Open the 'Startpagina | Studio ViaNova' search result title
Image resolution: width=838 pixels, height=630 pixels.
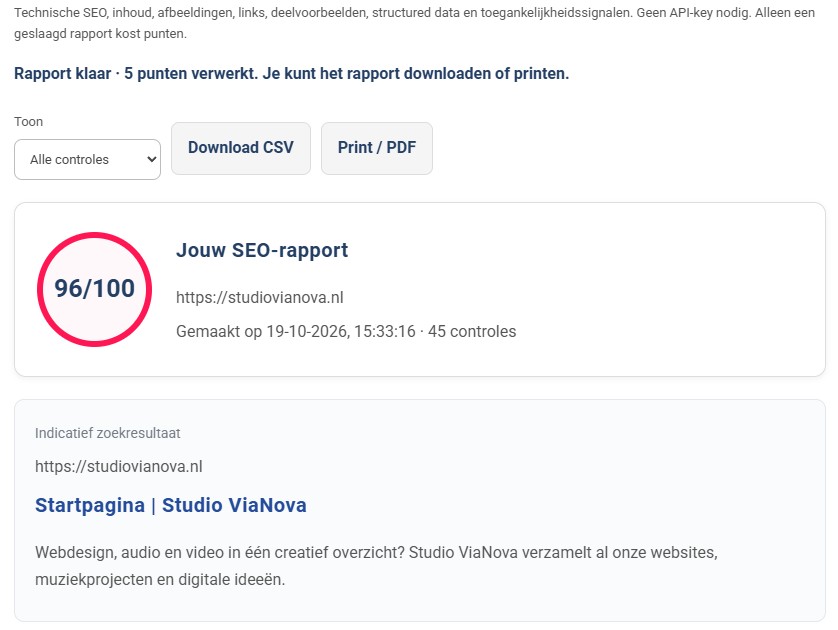[170, 505]
